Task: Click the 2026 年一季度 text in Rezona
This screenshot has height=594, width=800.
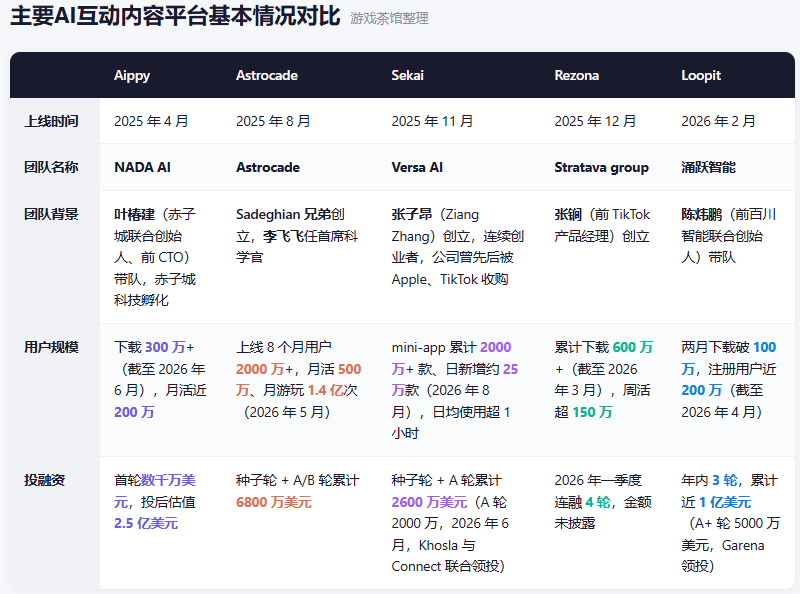Action: (x=598, y=480)
